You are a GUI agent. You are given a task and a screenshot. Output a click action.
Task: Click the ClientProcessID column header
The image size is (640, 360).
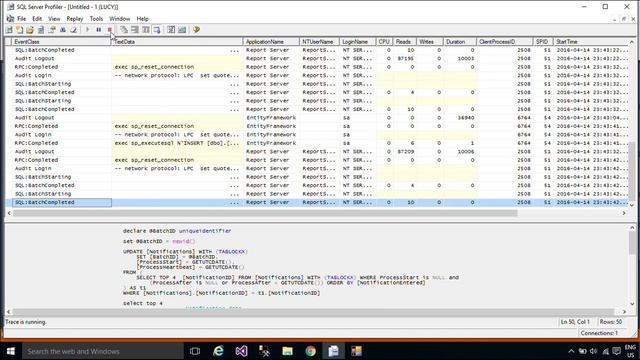click(x=504, y=42)
